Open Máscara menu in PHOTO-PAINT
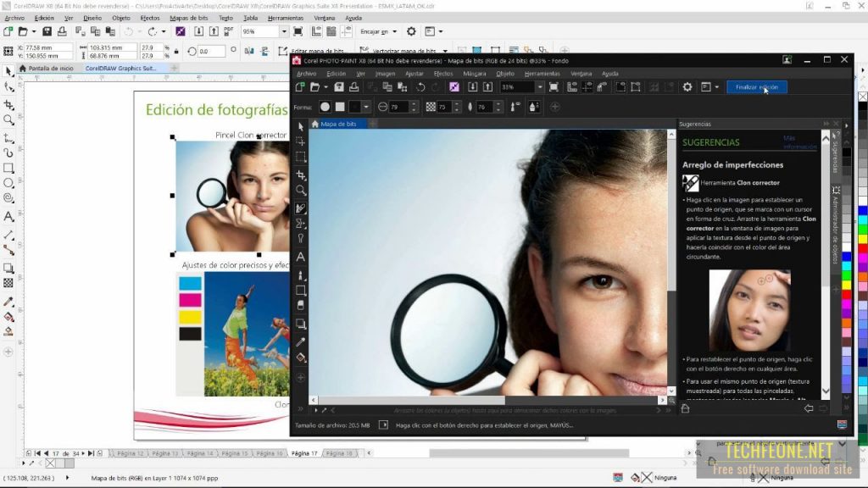Viewport: 868px width, 488px height. (x=475, y=74)
